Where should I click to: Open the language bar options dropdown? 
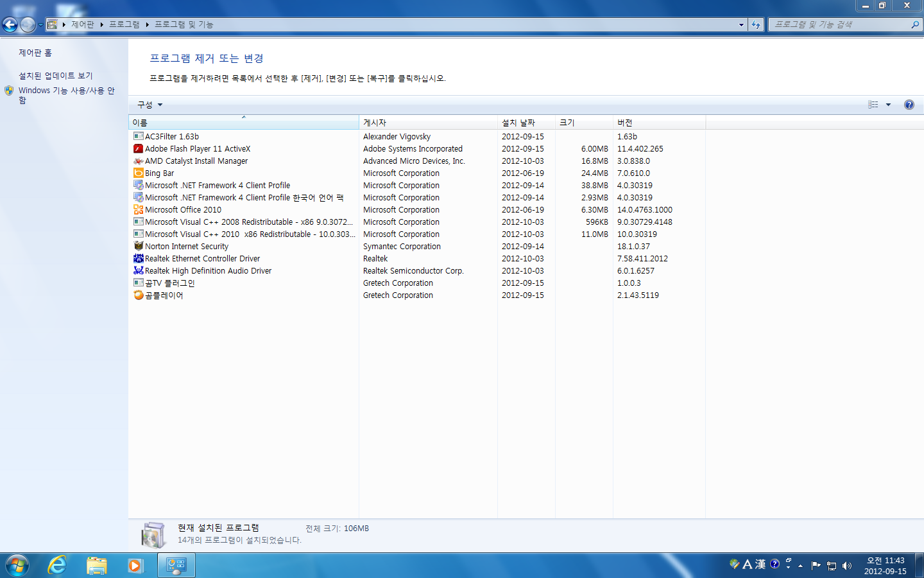tap(788, 568)
